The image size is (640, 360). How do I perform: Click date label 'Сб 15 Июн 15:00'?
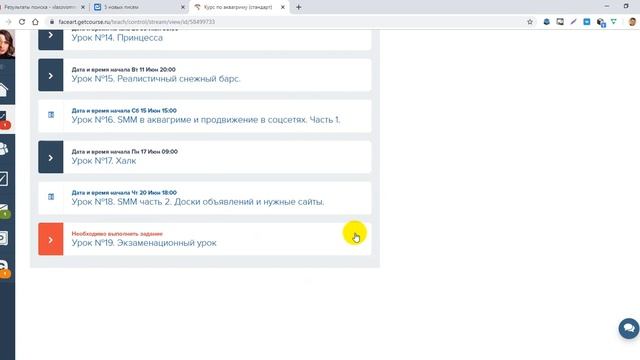point(154,111)
